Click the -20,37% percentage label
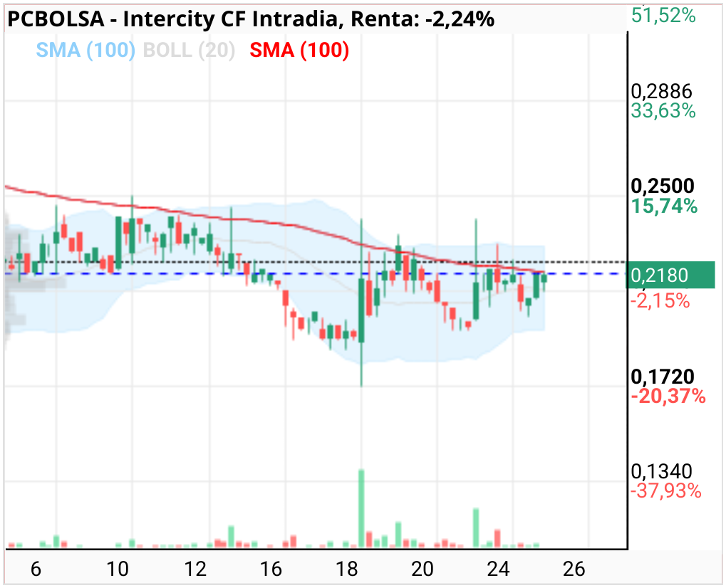The width and height of the screenshot is (726, 588). [668, 397]
